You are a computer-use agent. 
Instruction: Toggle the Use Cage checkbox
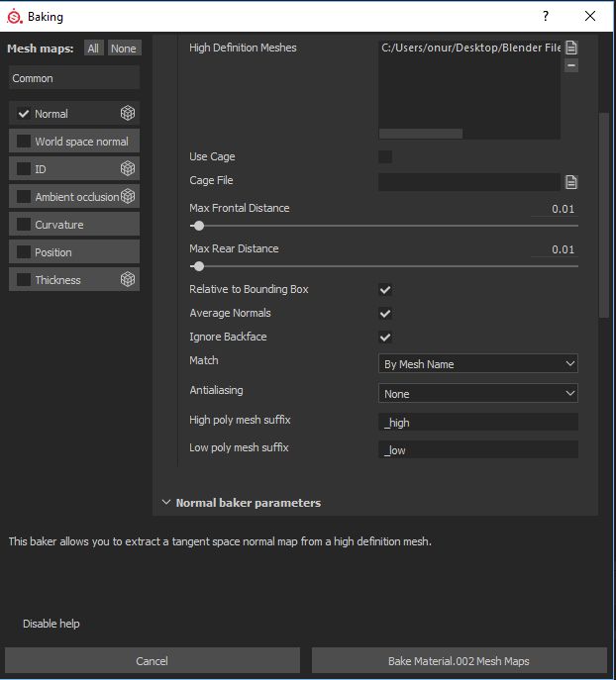click(385, 156)
